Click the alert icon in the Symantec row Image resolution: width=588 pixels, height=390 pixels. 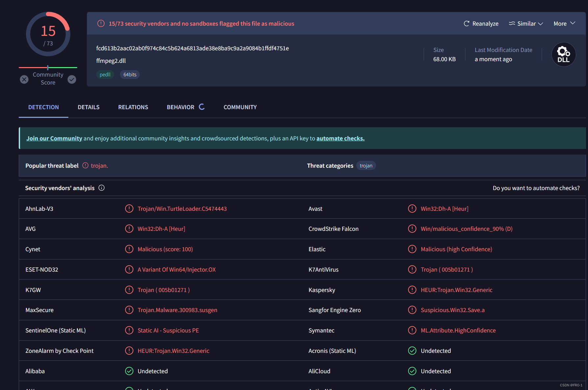pyautogui.click(x=412, y=330)
